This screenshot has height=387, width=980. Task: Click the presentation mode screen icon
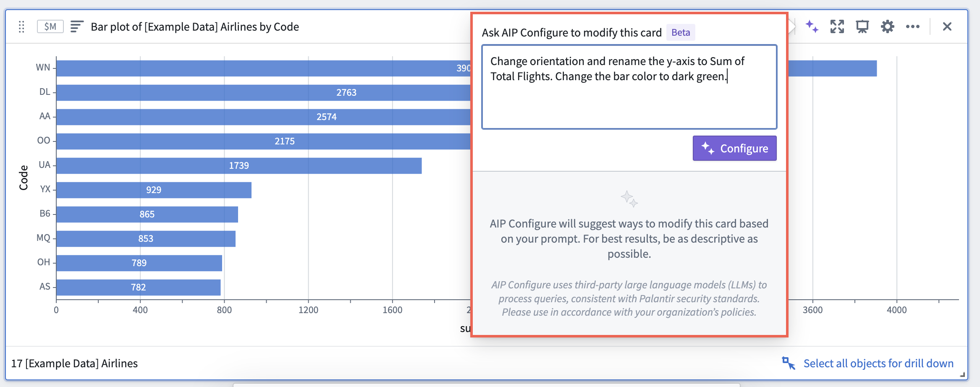point(862,26)
